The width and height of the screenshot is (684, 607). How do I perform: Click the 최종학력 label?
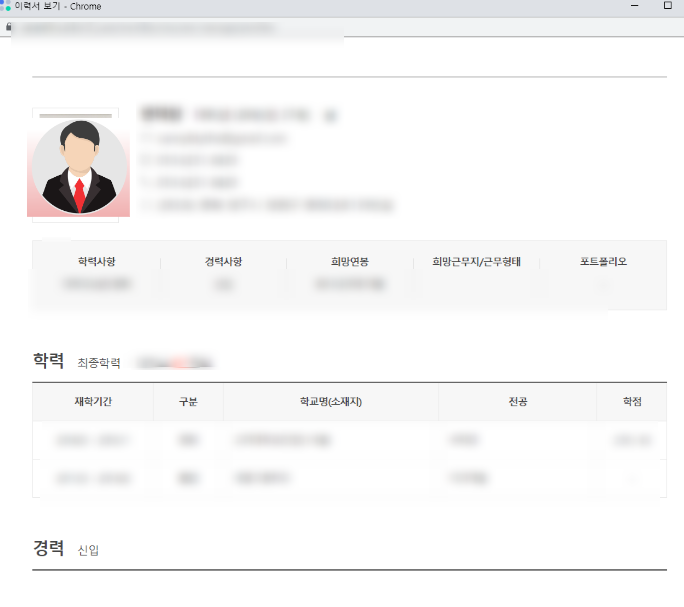(x=99, y=363)
